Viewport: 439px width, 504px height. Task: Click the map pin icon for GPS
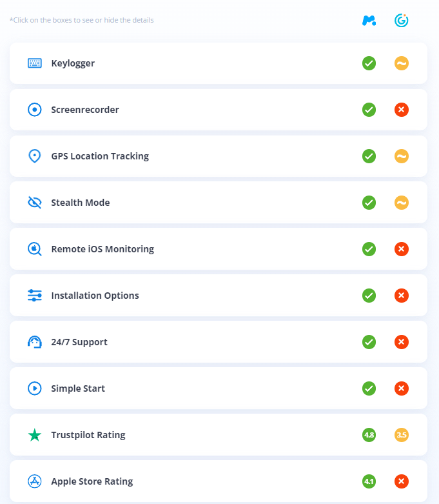tap(34, 156)
